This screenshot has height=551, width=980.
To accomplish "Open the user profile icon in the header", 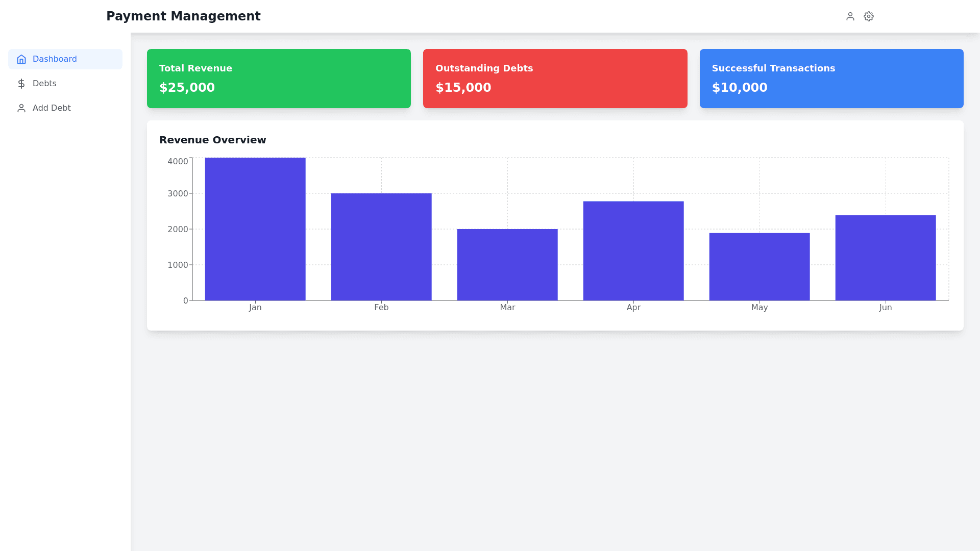I will (x=850, y=16).
